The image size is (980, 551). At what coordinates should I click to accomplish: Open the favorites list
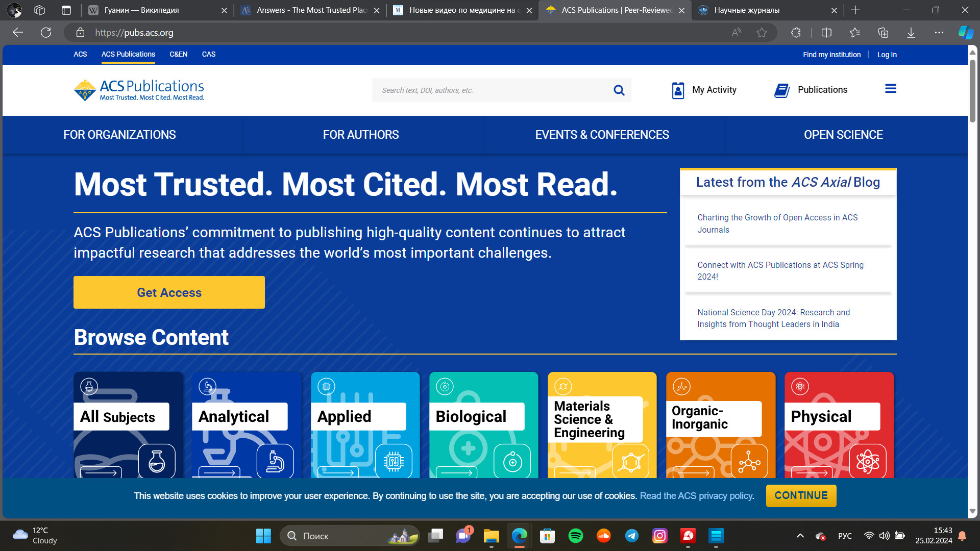pos(855,33)
